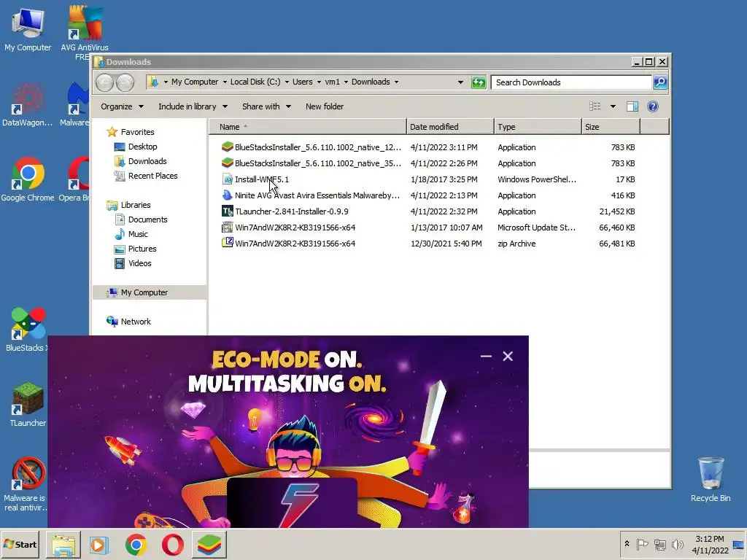Click the Change your view icon
747x560 pixels.
[x=595, y=106]
